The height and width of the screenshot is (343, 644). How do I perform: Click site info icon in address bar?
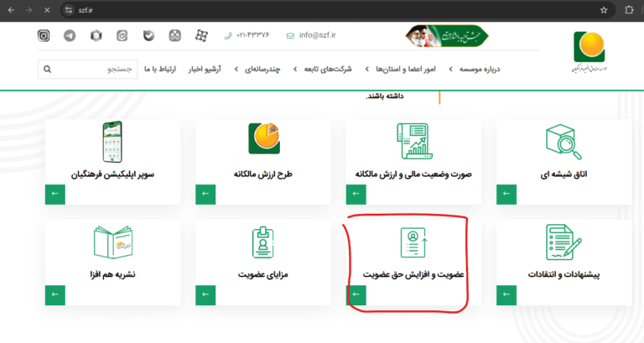pos(69,10)
